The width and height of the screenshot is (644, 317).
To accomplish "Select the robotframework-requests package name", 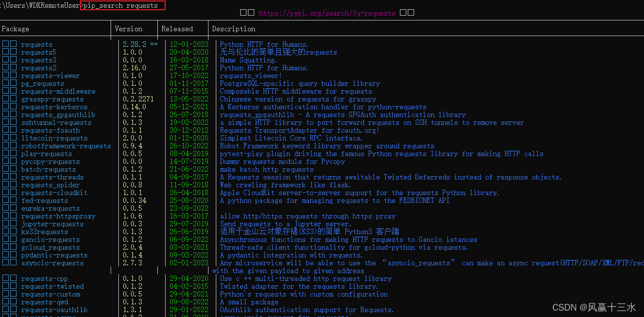I will click(66, 146).
